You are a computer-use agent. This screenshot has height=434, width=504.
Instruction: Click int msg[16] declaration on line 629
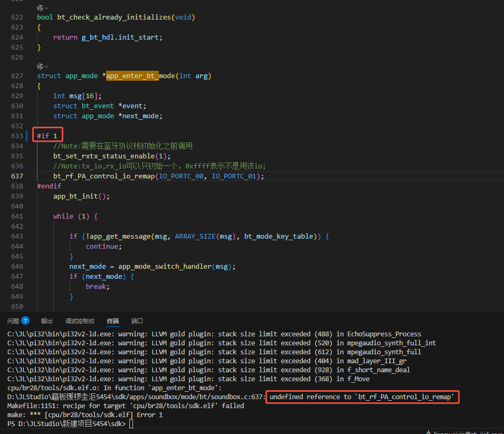pos(77,96)
